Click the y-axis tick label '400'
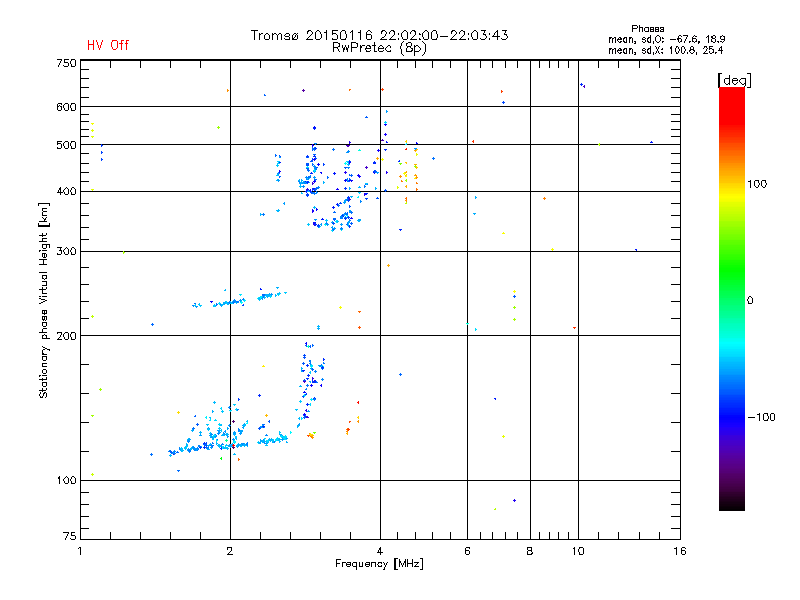800x600 pixels. [66, 191]
